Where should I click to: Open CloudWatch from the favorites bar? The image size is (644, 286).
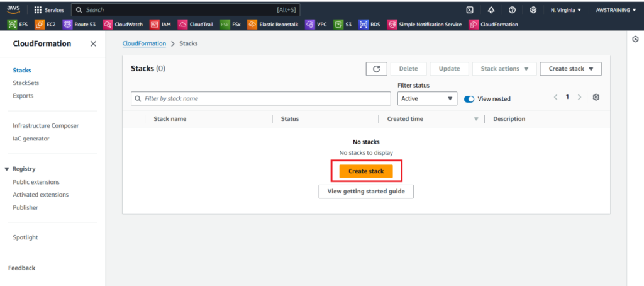[123, 25]
